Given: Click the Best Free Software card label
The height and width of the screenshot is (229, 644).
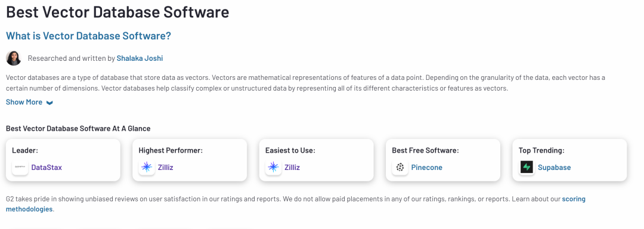Looking at the screenshot, I should (x=425, y=150).
